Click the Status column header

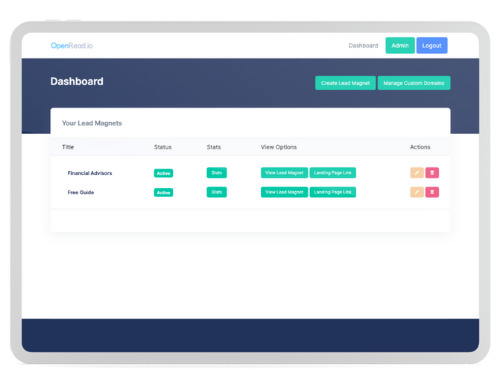click(x=163, y=147)
